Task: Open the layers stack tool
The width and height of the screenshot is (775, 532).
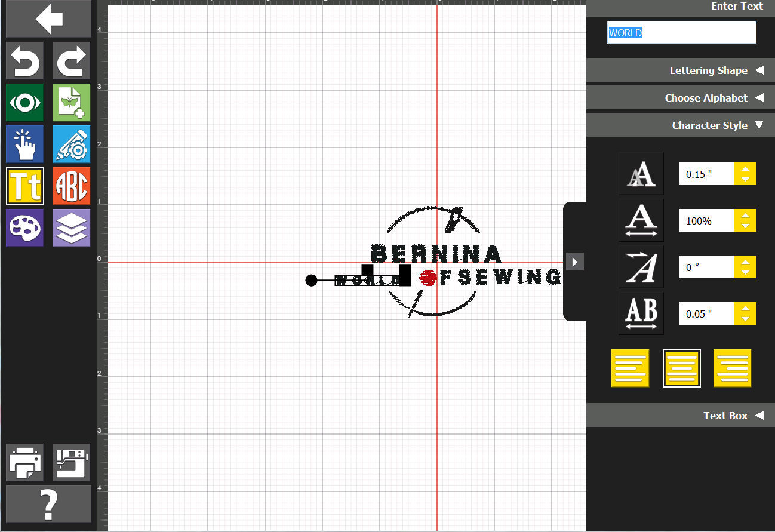Action: coord(71,228)
